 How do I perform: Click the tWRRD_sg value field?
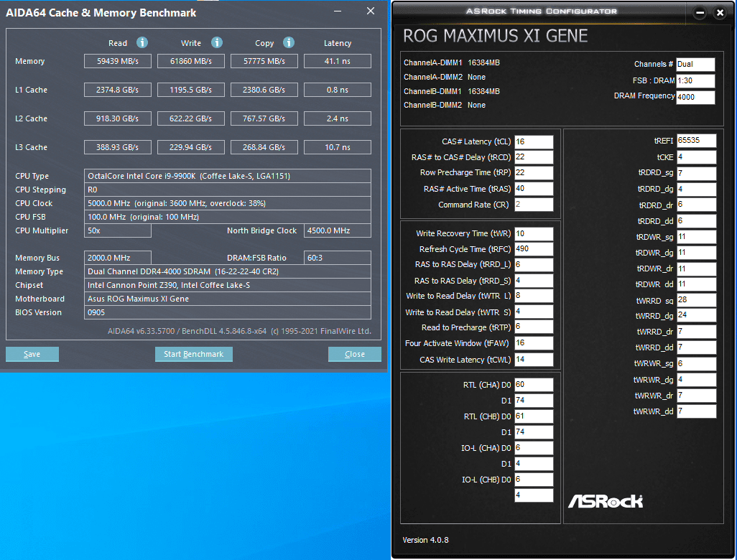click(x=696, y=300)
